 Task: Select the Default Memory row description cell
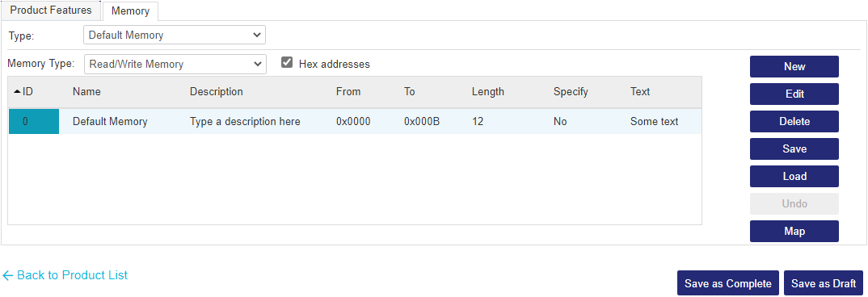245,122
